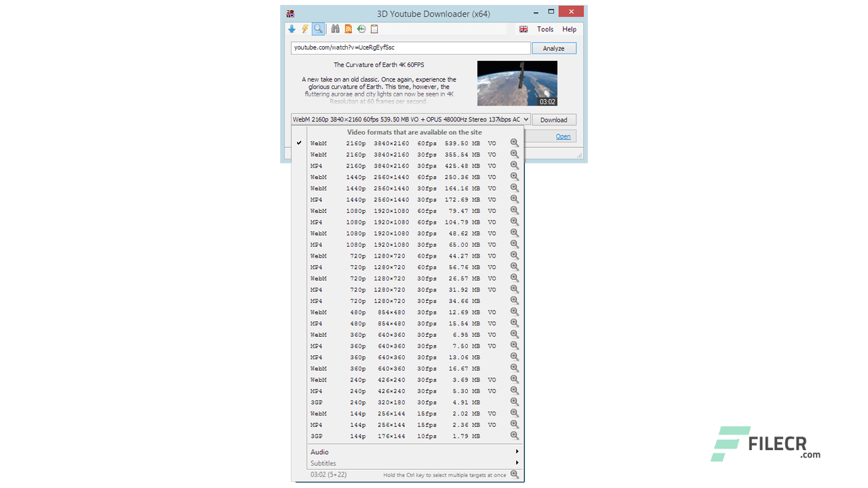Open download history via clock icon

tap(361, 28)
